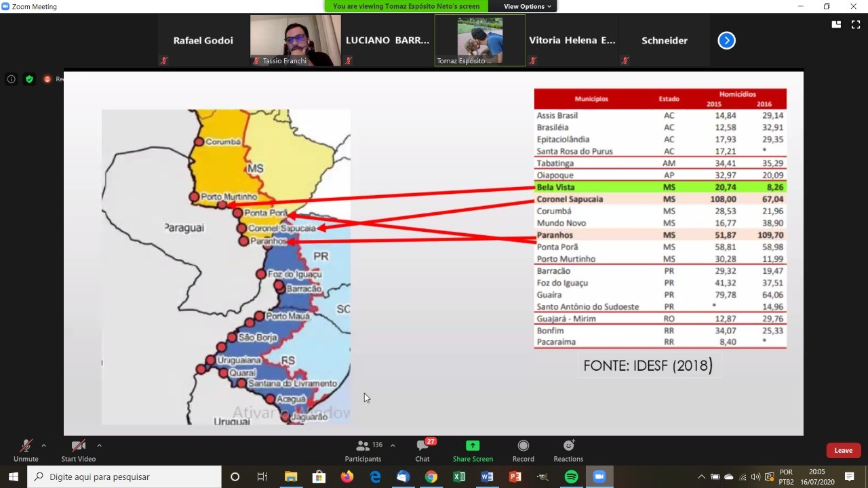This screenshot has height=488, width=868.
Task: Click the meeting information icon
Action: pos(11,79)
